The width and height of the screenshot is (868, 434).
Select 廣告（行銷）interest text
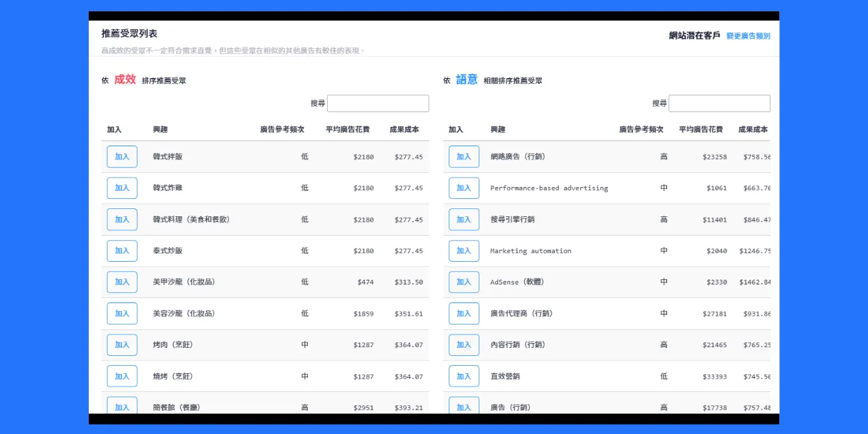[510, 407]
